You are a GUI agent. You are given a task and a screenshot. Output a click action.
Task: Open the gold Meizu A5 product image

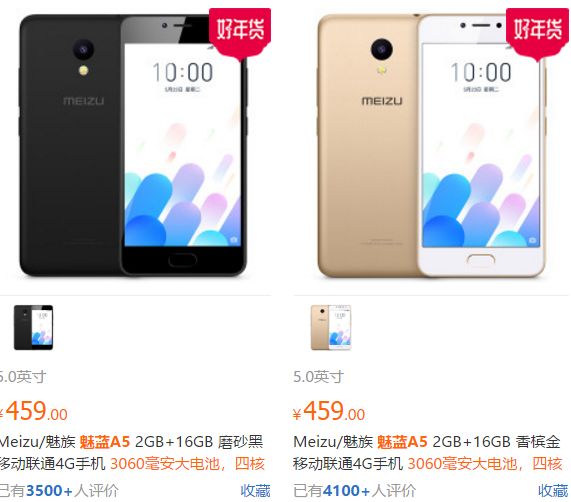click(432, 146)
